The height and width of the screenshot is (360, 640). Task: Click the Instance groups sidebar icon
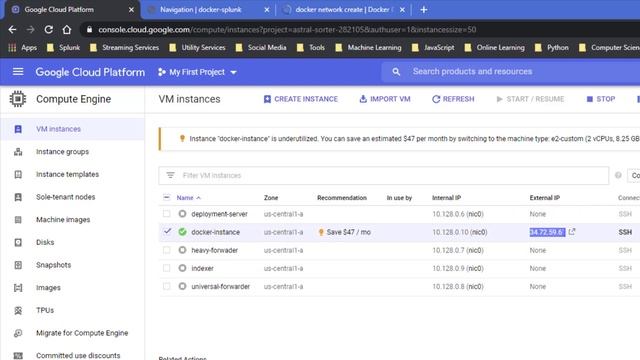pyautogui.click(x=18, y=152)
